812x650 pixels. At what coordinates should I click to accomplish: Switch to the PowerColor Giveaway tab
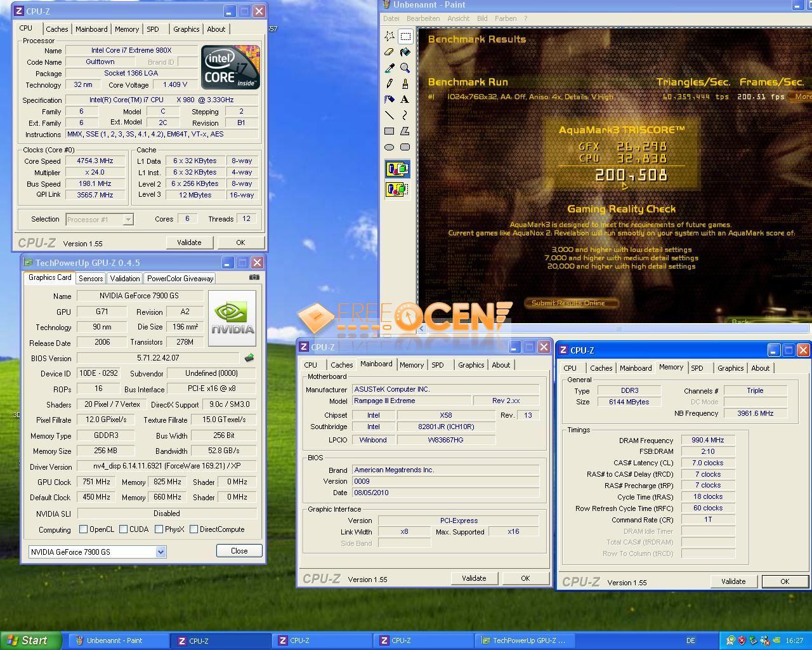[x=180, y=279]
